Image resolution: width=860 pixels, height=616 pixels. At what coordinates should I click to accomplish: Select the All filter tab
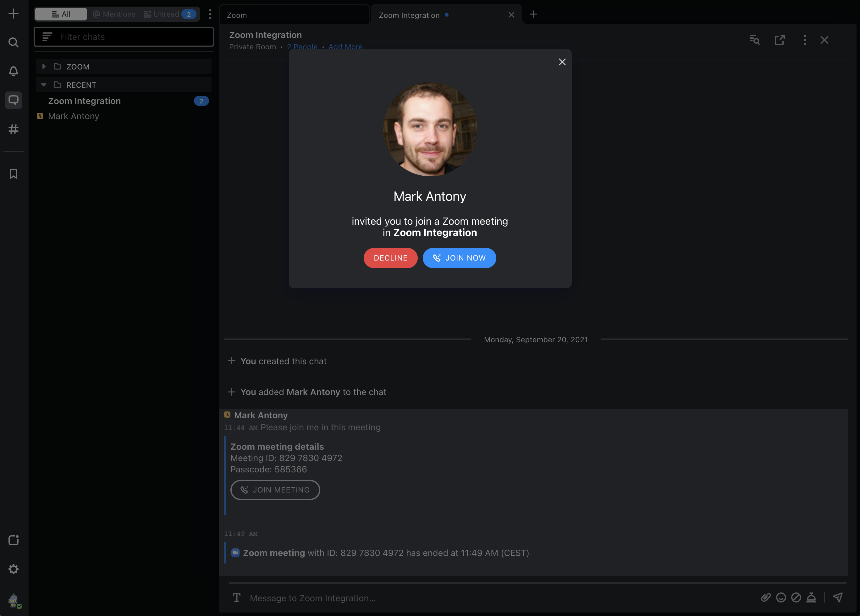pyautogui.click(x=61, y=14)
